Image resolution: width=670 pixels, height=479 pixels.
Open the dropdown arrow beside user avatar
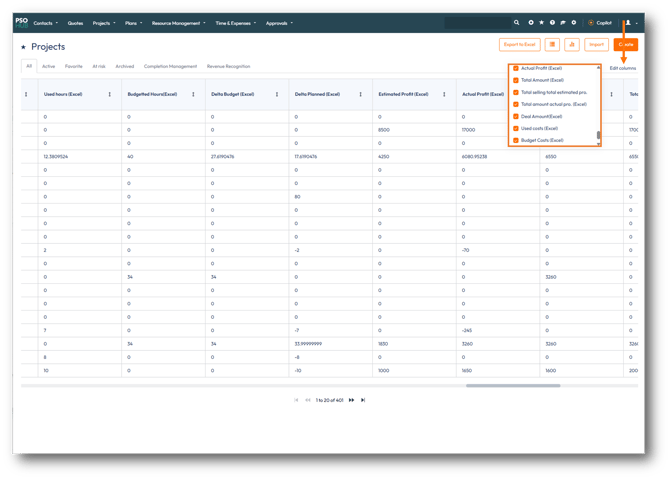coord(637,23)
